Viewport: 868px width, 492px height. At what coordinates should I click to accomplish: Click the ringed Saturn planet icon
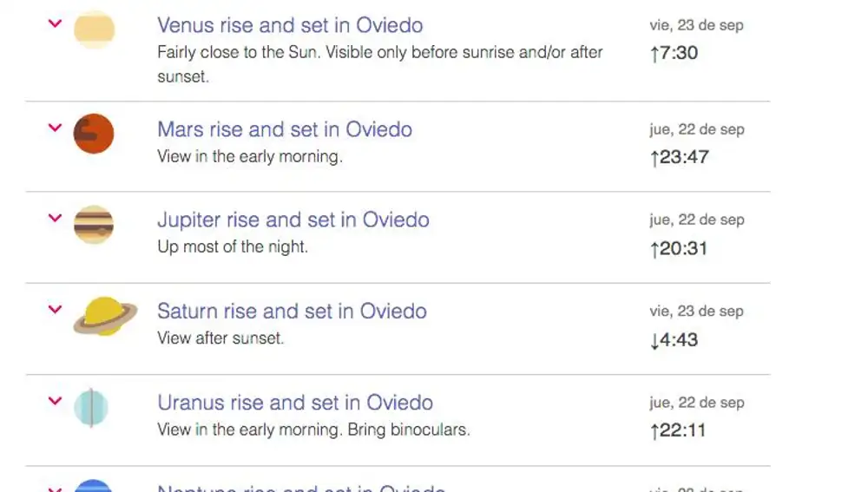(105, 316)
